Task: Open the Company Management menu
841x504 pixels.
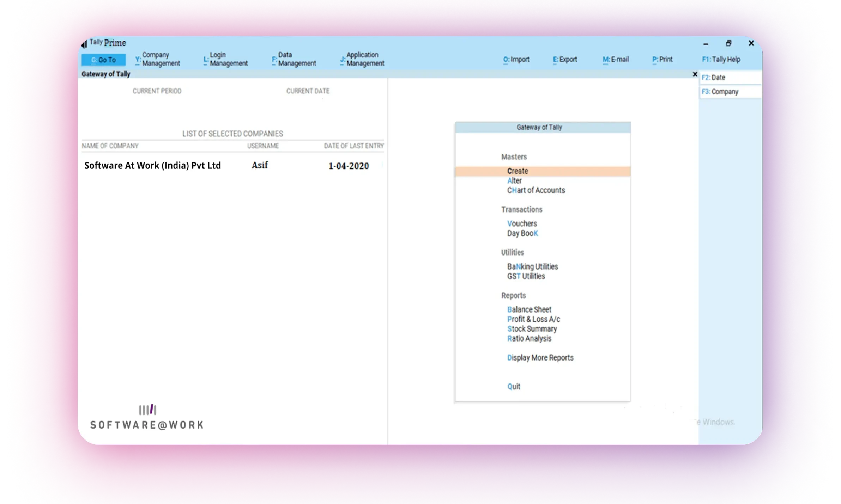Action: pyautogui.click(x=157, y=59)
